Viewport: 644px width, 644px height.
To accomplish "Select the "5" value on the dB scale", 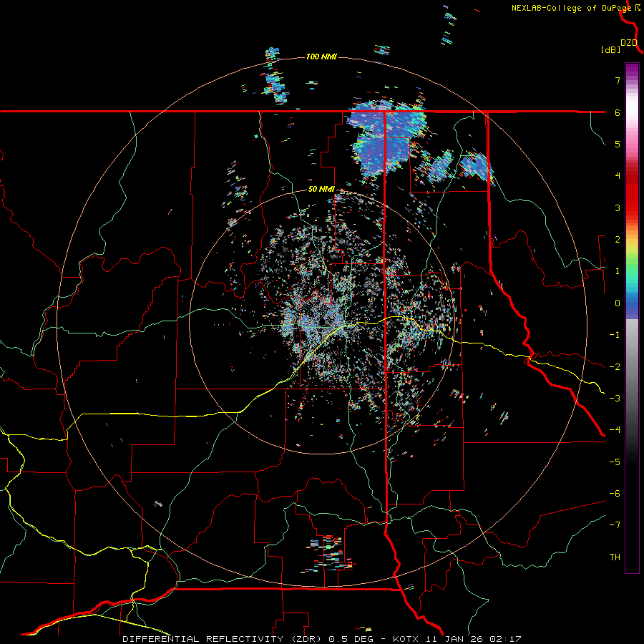I will [x=618, y=144].
